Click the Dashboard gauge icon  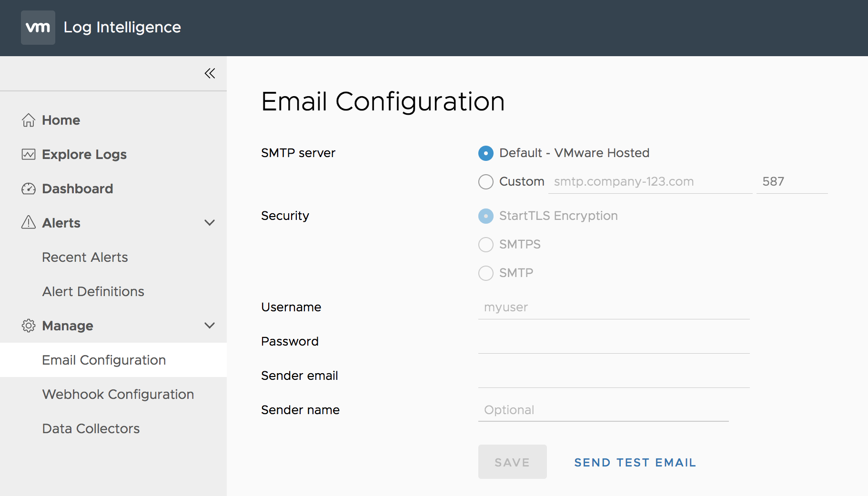pyautogui.click(x=29, y=188)
